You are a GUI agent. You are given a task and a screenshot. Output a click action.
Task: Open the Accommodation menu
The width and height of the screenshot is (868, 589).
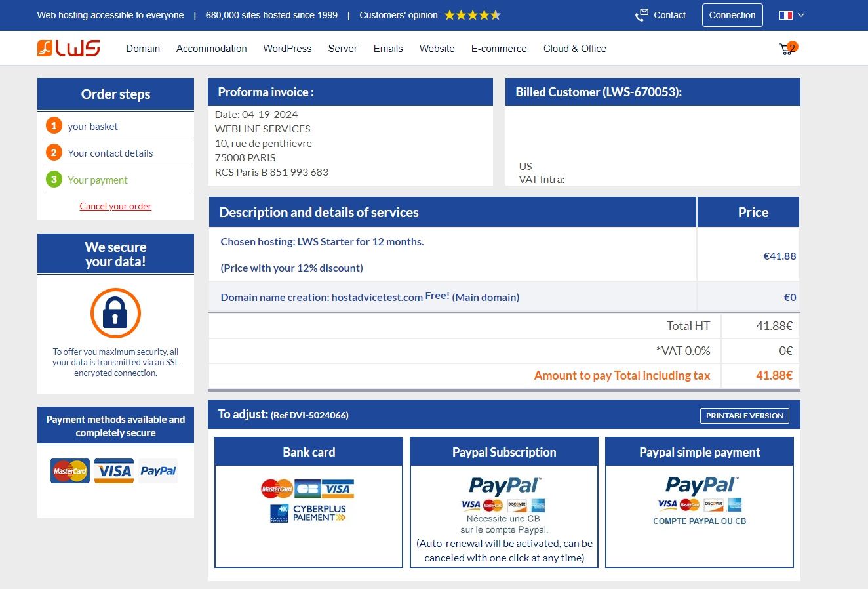click(212, 49)
